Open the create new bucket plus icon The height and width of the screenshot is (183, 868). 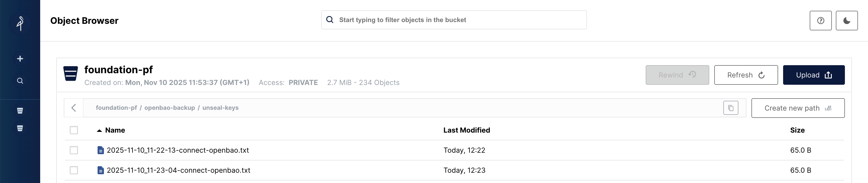pyautogui.click(x=20, y=58)
